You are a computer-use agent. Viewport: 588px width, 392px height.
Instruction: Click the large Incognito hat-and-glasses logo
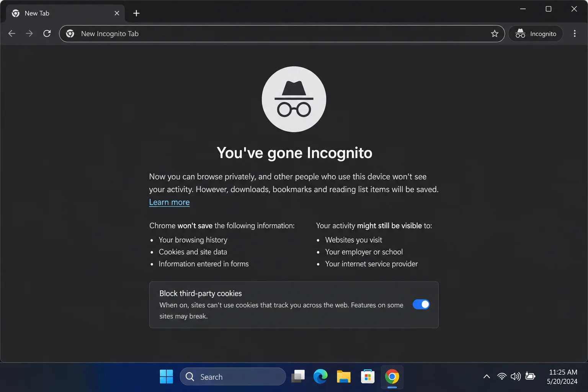coord(294,99)
